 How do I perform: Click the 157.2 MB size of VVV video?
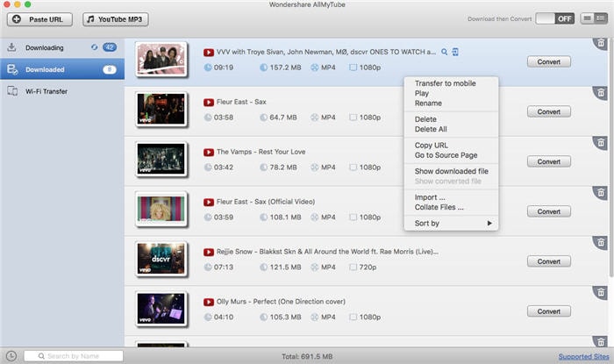click(285, 68)
